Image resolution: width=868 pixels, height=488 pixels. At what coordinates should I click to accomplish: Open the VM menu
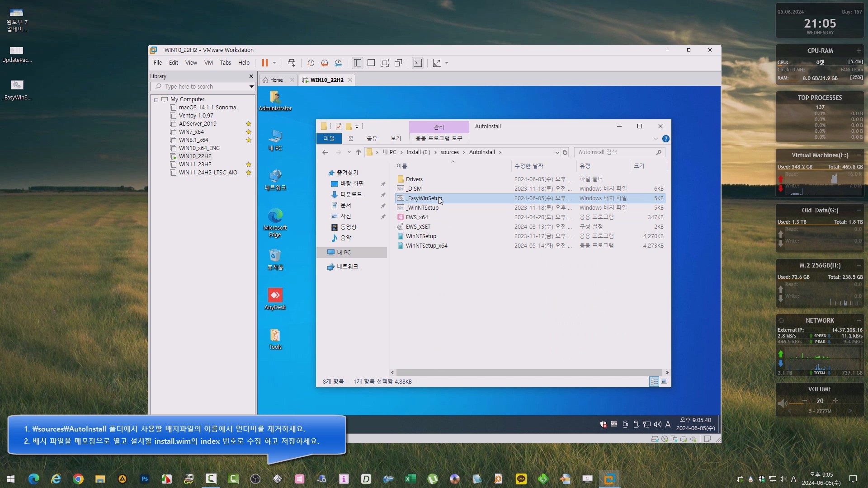coord(208,63)
